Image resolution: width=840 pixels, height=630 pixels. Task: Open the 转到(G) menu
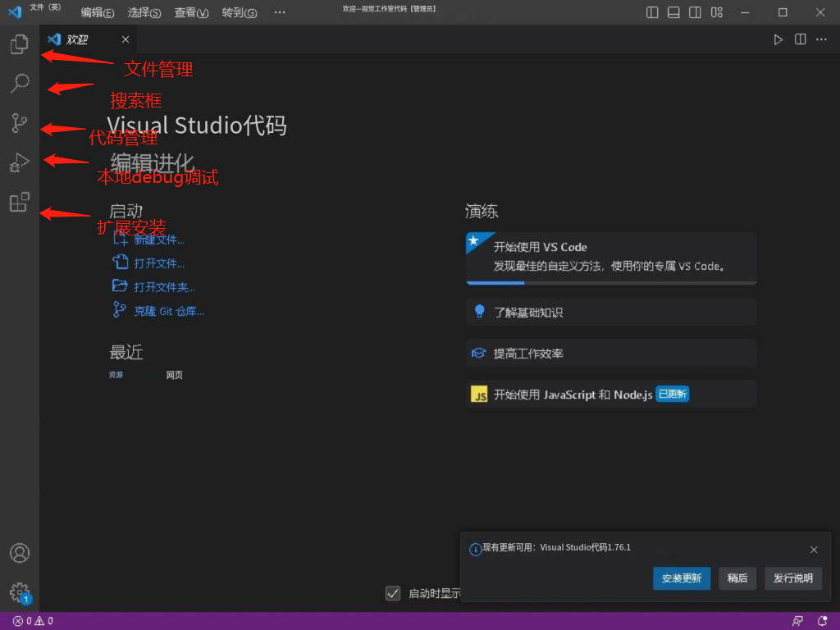(239, 12)
